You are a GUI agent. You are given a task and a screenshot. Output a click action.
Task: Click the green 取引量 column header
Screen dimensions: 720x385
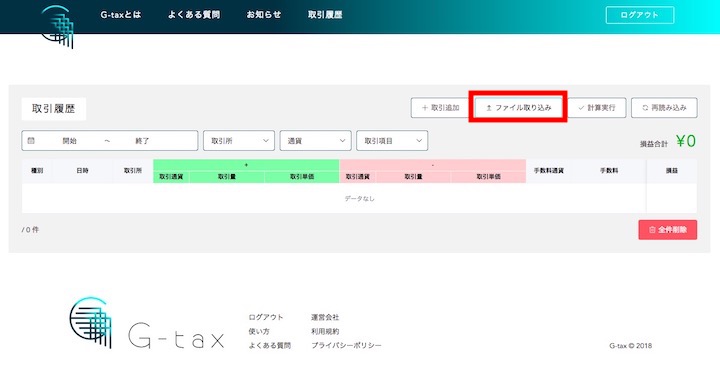(227, 177)
